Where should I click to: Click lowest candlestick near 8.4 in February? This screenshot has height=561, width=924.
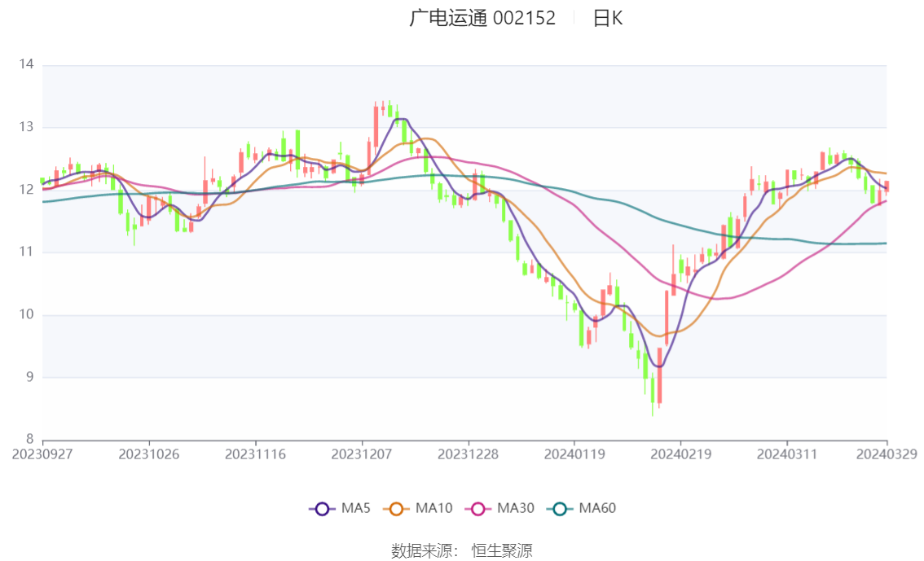pos(653,390)
